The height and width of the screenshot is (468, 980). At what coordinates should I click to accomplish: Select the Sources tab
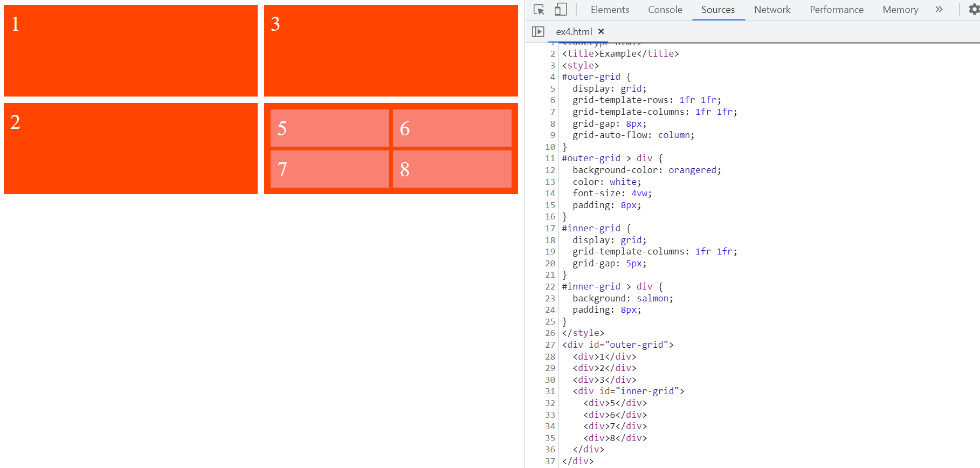717,10
